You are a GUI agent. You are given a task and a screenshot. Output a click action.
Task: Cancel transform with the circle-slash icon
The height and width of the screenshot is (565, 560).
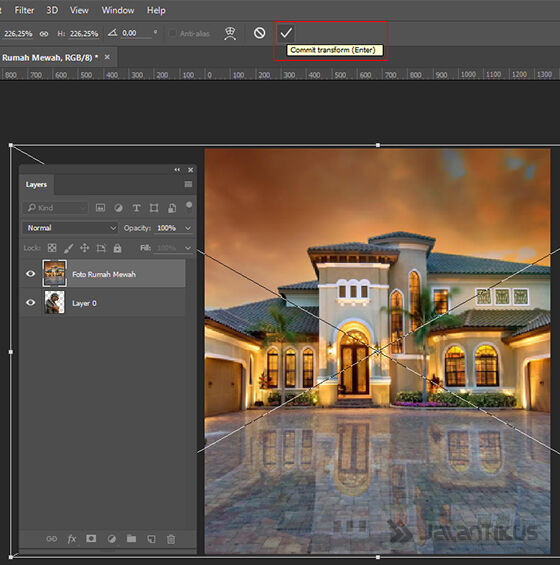click(259, 33)
